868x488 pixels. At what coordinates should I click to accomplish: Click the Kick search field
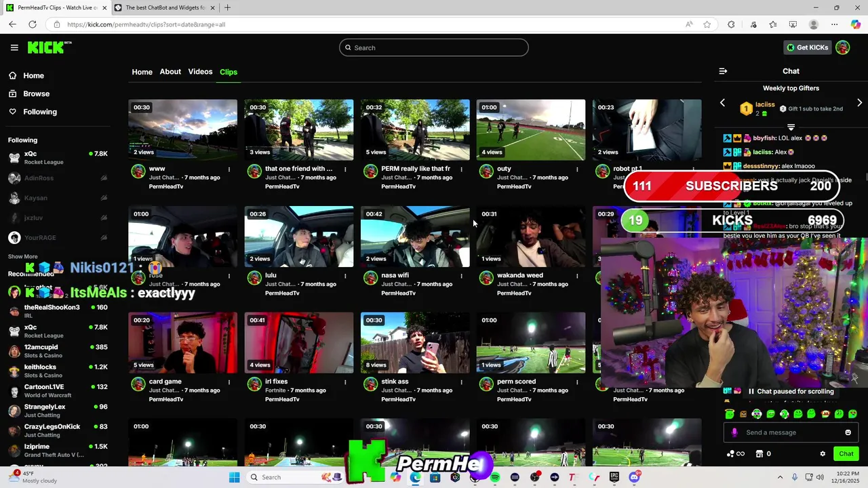434,47
